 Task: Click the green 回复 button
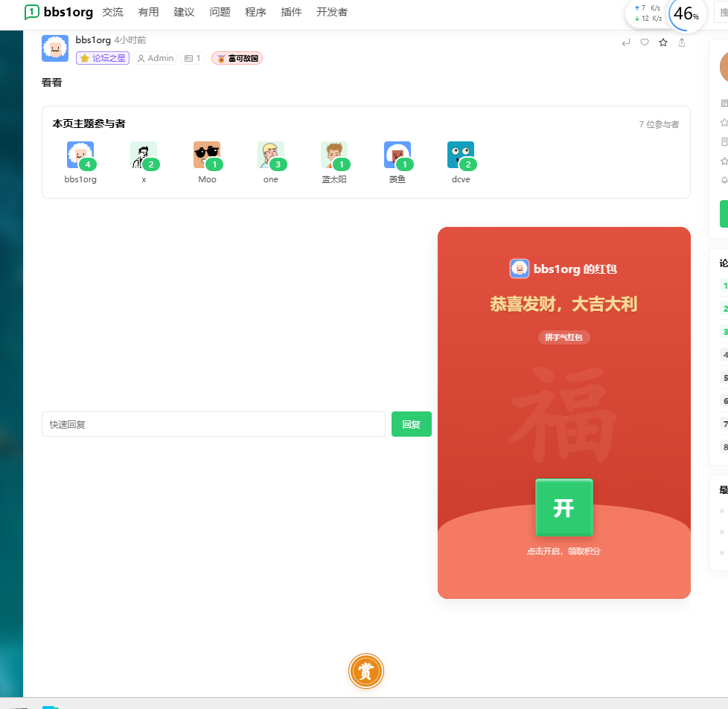(x=412, y=424)
